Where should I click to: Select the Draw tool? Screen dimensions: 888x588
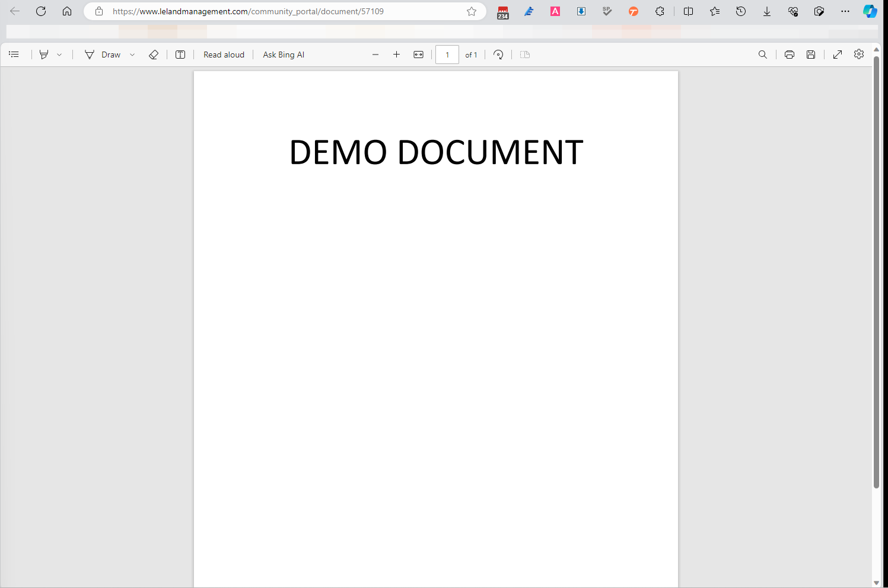tap(103, 55)
